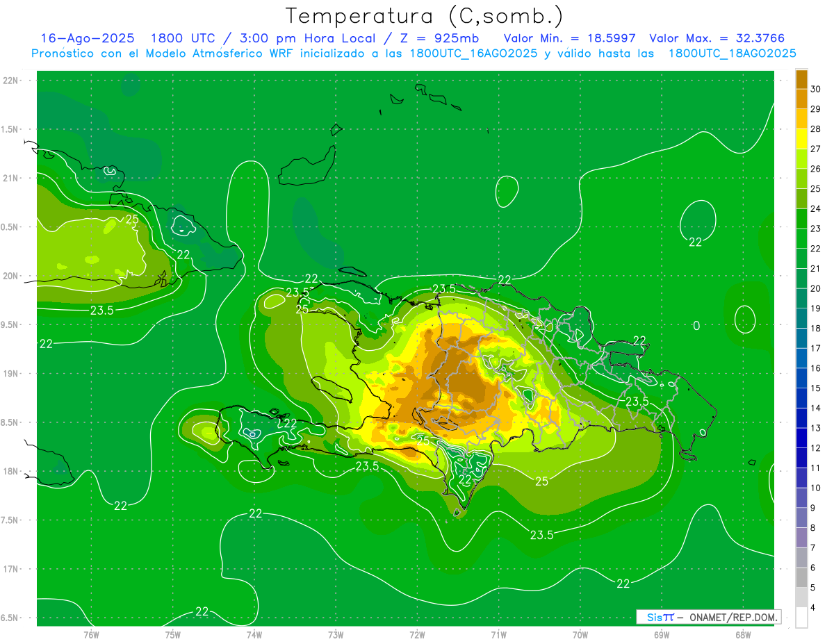Click the '72W' longitude axis label
The height and width of the screenshot is (644, 834).
click(x=417, y=635)
